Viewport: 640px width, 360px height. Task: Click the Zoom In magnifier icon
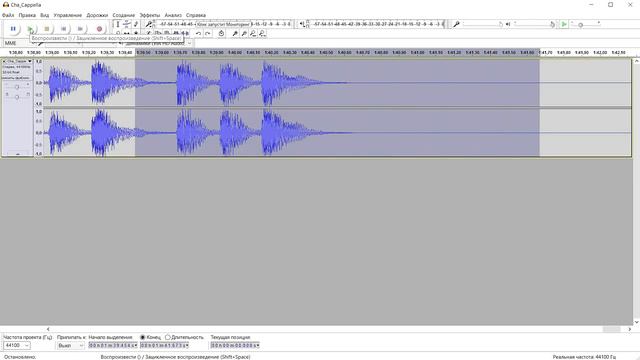click(x=235, y=33)
